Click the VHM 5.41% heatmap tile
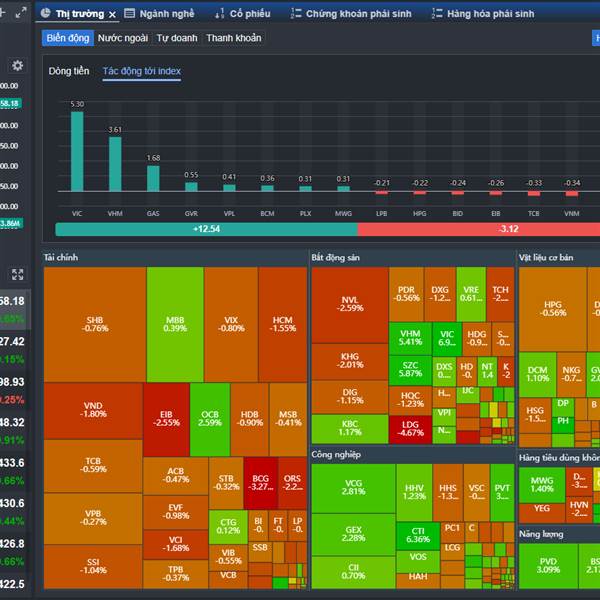Viewport: 600px width, 600px height. pos(410,338)
